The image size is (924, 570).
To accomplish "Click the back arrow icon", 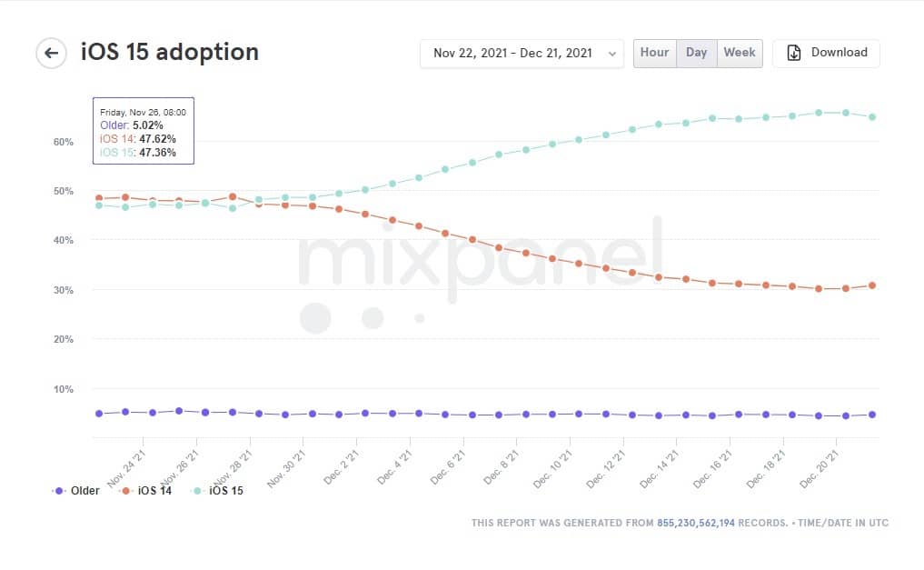I will (52, 53).
